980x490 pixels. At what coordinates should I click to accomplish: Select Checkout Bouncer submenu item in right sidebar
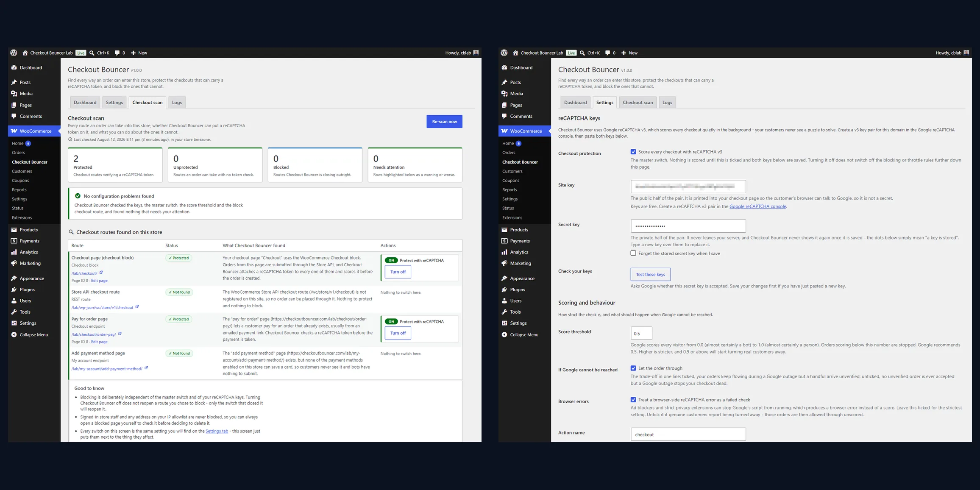tap(520, 162)
